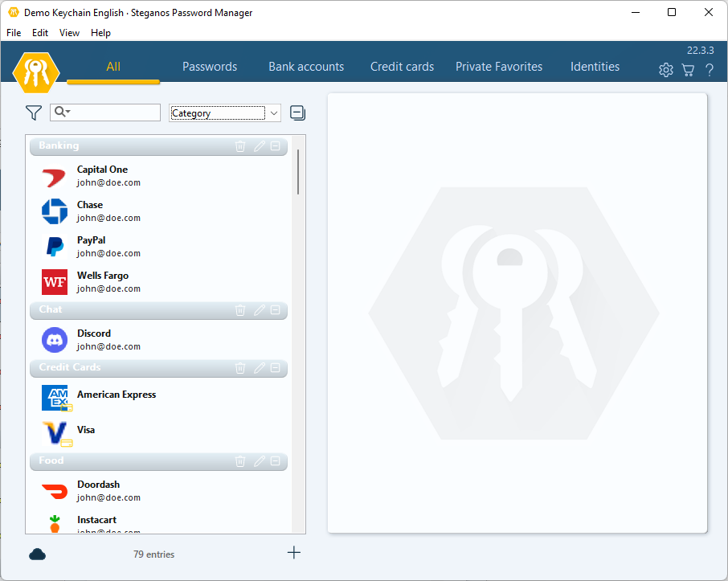728x581 pixels.
Task: Click the Food category header label
Action: (51, 460)
